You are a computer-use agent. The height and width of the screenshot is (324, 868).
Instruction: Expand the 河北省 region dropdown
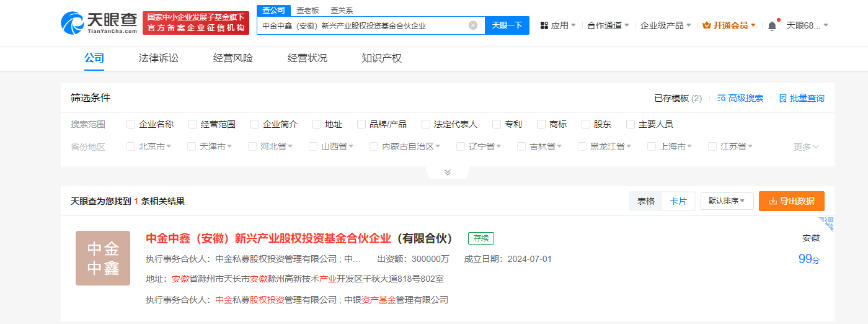pos(290,147)
